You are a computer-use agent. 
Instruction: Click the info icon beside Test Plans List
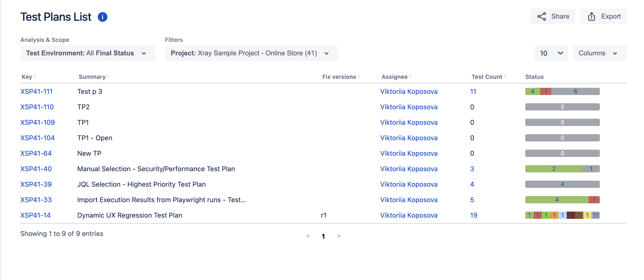(102, 17)
